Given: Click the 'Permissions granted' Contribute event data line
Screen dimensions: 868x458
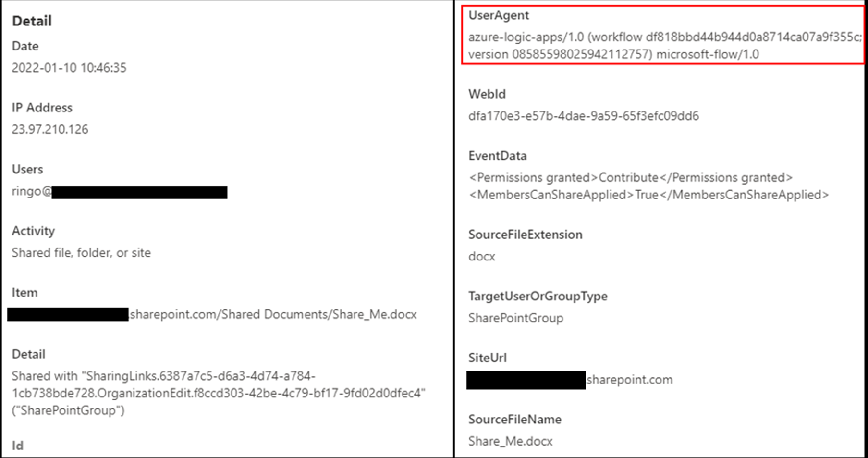Looking at the screenshot, I should tap(630, 177).
